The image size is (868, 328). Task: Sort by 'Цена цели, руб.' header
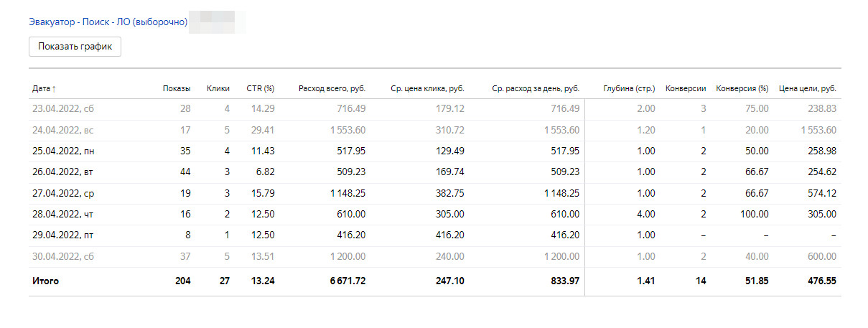pos(808,88)
